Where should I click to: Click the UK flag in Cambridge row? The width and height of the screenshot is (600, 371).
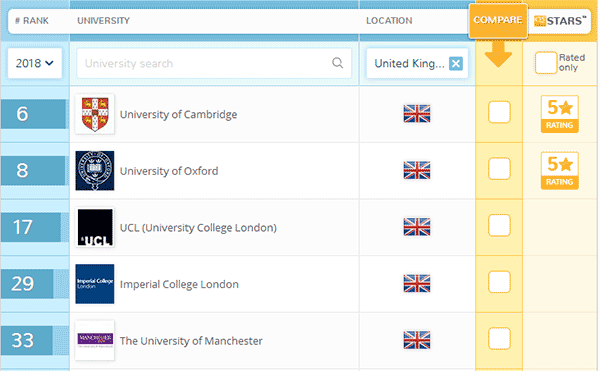click(x=417, y=114)
